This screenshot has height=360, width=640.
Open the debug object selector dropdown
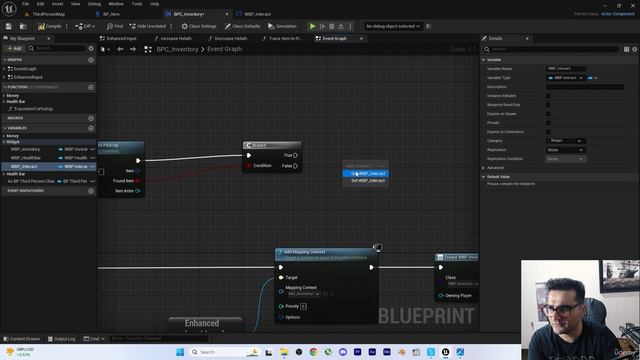click(393, 26)
